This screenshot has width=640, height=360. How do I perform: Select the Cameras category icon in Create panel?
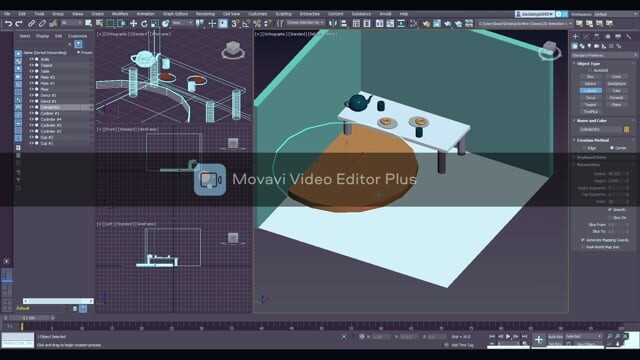tap(597, 46)
